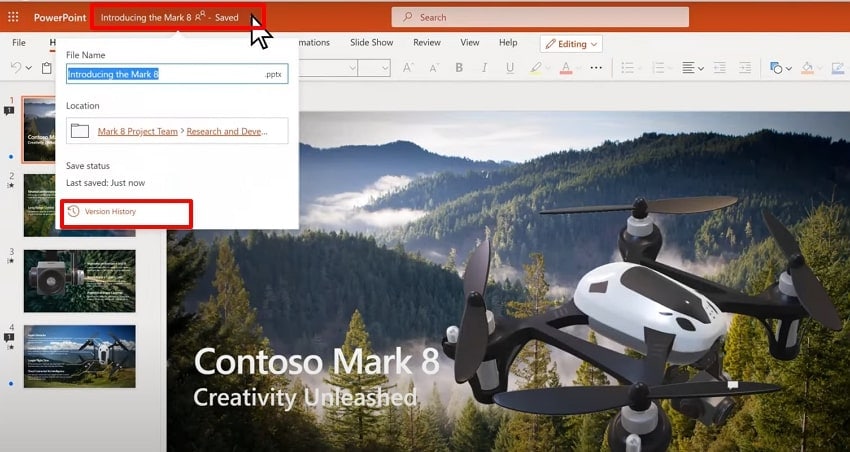The image size is (850, 452).
Task: Open the font size dropdown
Action: (x=385, y=68)
